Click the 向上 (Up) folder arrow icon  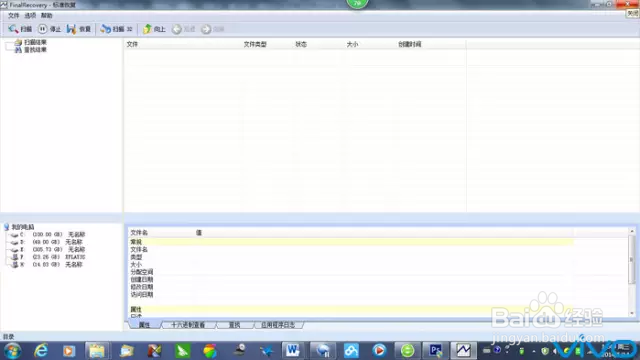pos(147,29)
